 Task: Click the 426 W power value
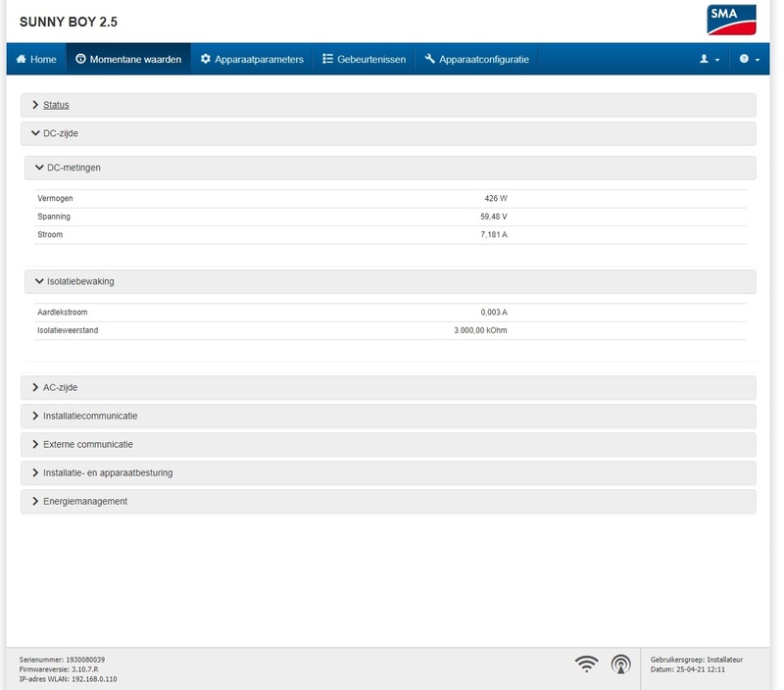click(x=496, y=199)
